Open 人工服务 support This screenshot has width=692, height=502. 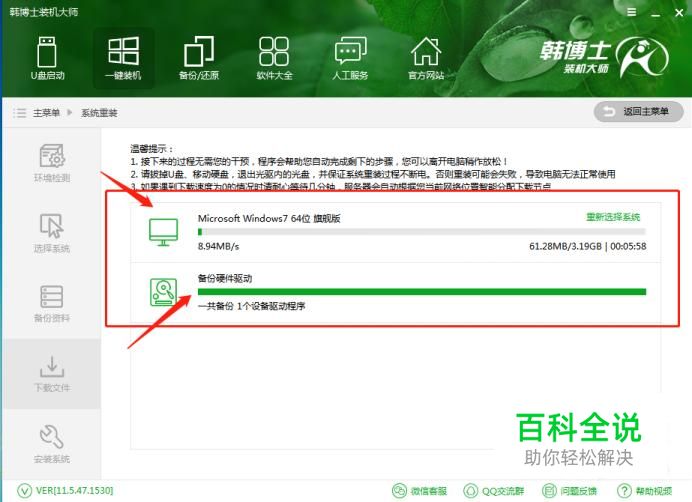tap(350, 58)
